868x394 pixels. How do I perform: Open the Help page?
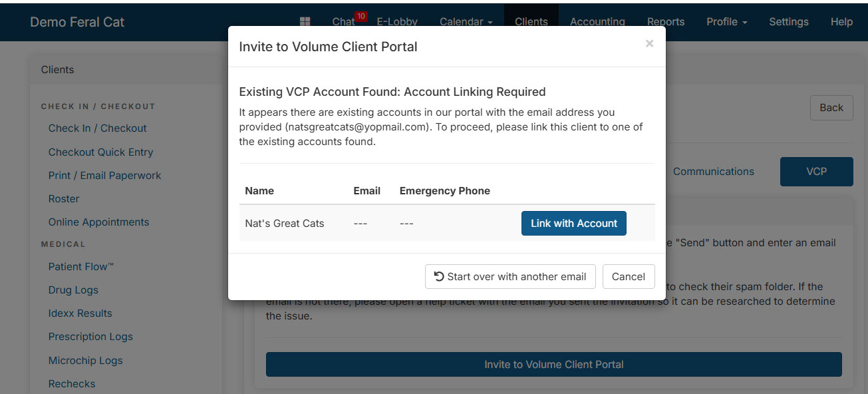click(x=841, y=22)
